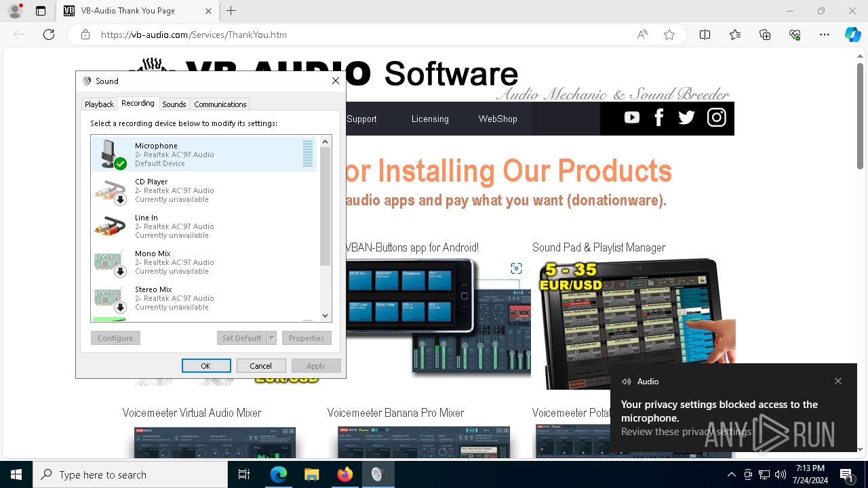Select the Mono Mix device
The image size is (868, 488).
click(204, 262)
